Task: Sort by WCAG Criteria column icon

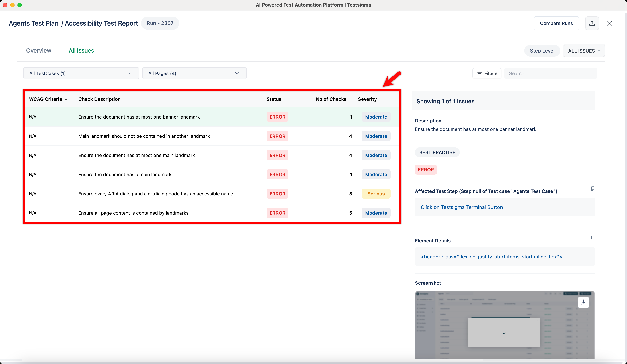Action: [66, 99]
